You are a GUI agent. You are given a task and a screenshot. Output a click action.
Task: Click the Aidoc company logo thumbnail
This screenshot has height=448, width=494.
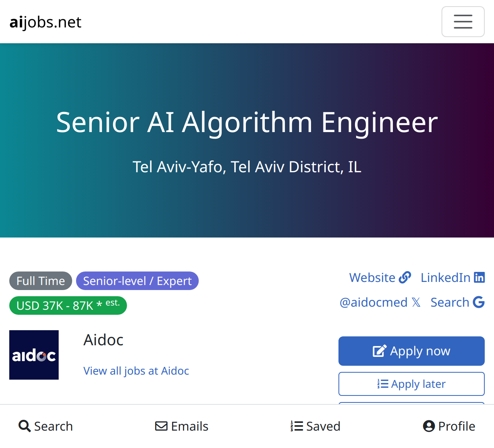[34, 355]
